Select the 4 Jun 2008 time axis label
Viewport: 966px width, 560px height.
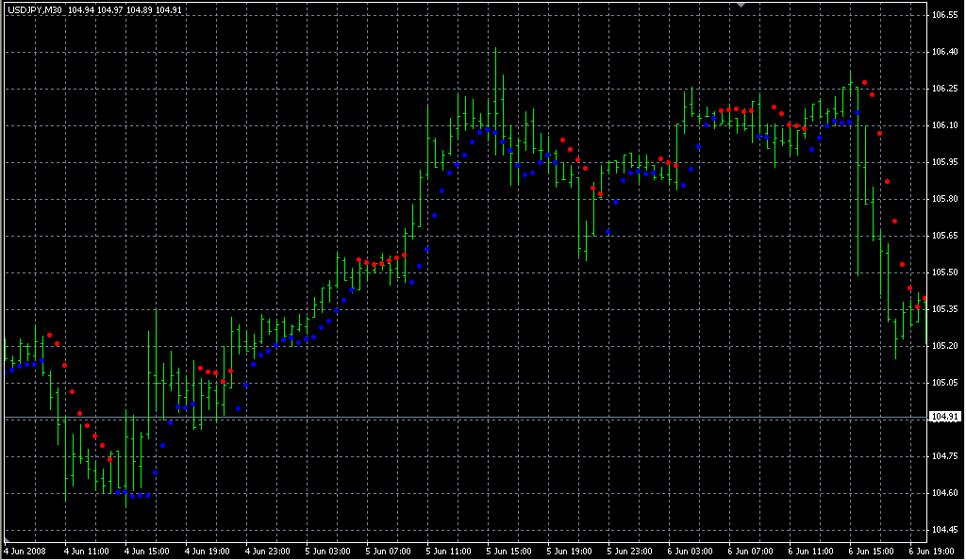25,551
